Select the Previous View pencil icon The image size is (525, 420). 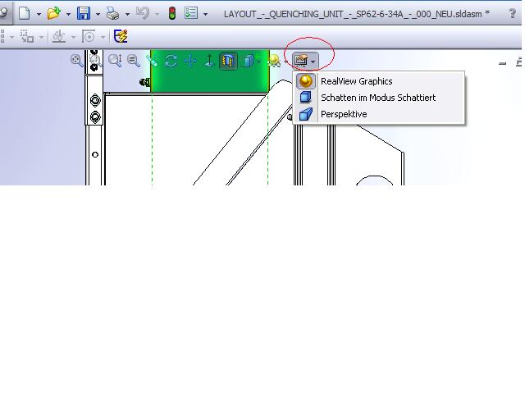click(152, 61)
